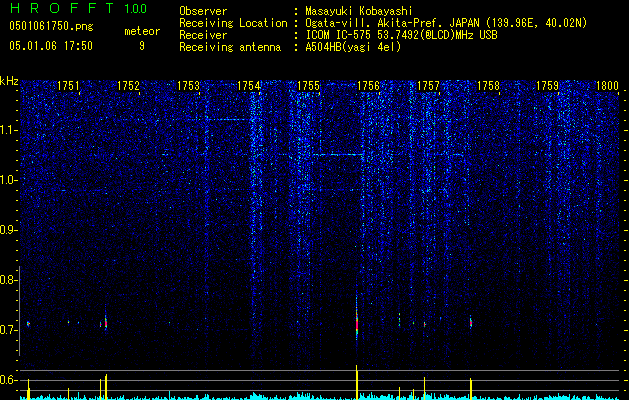This screenshot has height=400, width=629.
Task: Click the version number 1.00
Action: (x=135, y=9)
